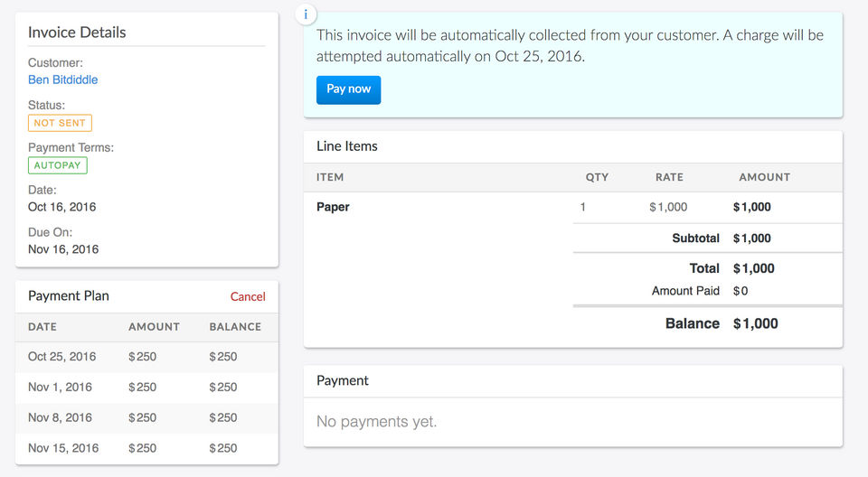868x477 pixels.
Task: Cancel the payment plan
Action: [x=248, y=296]
